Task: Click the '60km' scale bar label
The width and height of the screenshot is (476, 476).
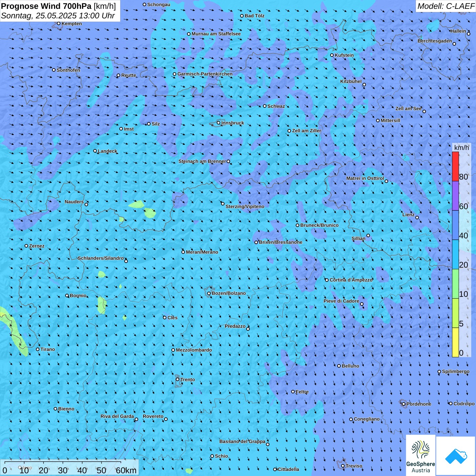Action: tap(126, 470)
